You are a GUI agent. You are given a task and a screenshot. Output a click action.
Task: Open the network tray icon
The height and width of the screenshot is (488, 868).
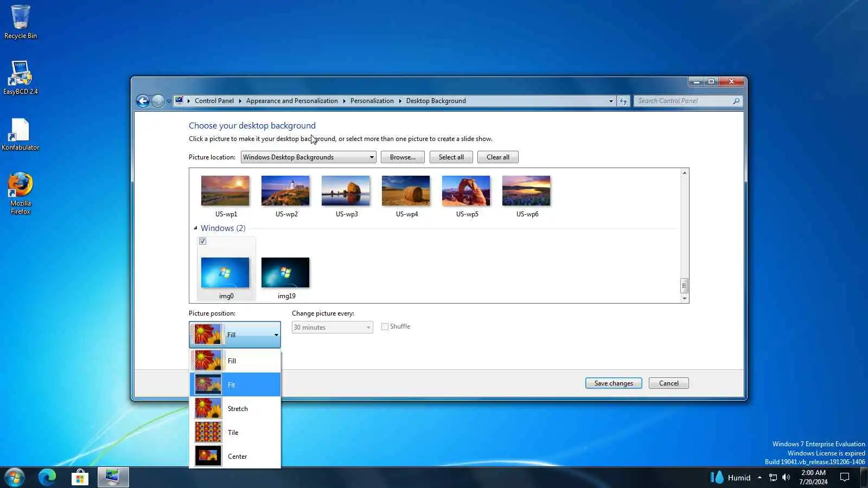(773, 477)
